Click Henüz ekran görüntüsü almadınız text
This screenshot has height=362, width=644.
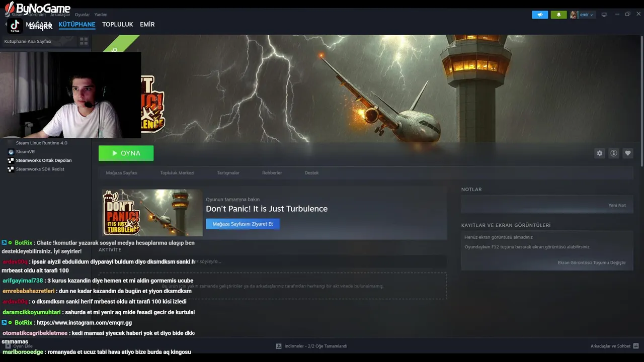499,237
